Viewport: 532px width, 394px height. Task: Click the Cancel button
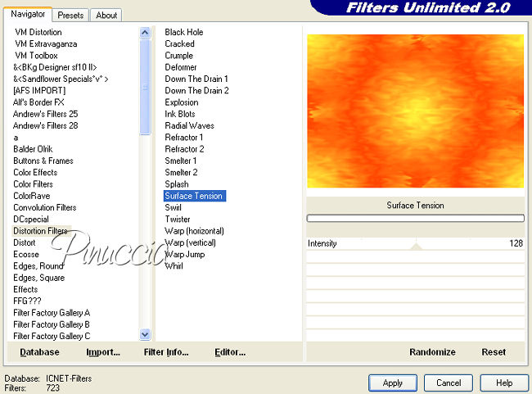point(449,383)
